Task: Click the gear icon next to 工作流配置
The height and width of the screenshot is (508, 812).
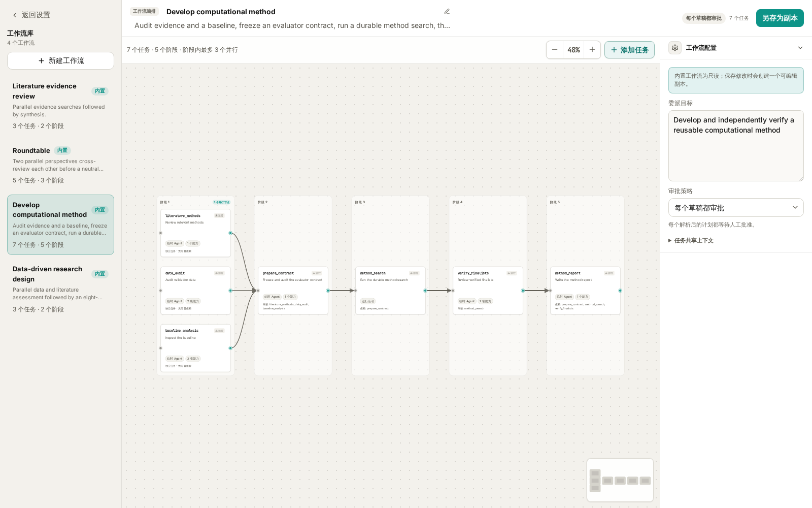Action: click(x=675, y=48)
